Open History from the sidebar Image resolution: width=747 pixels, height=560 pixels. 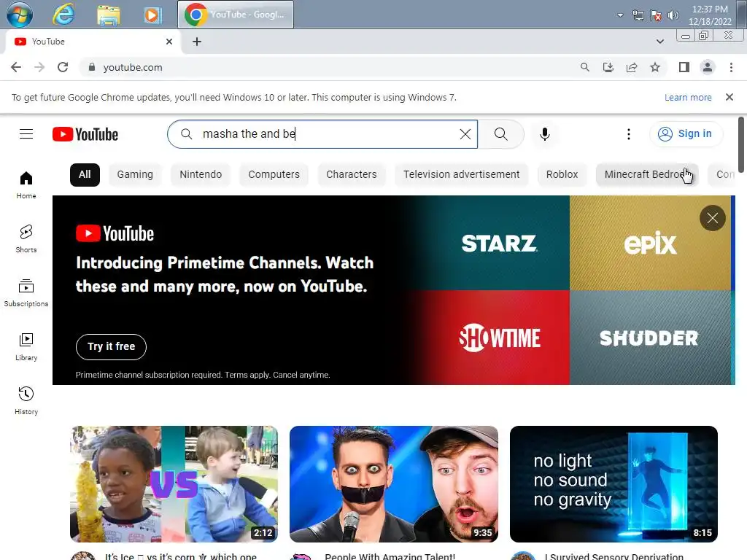click(x=26, y=400)
